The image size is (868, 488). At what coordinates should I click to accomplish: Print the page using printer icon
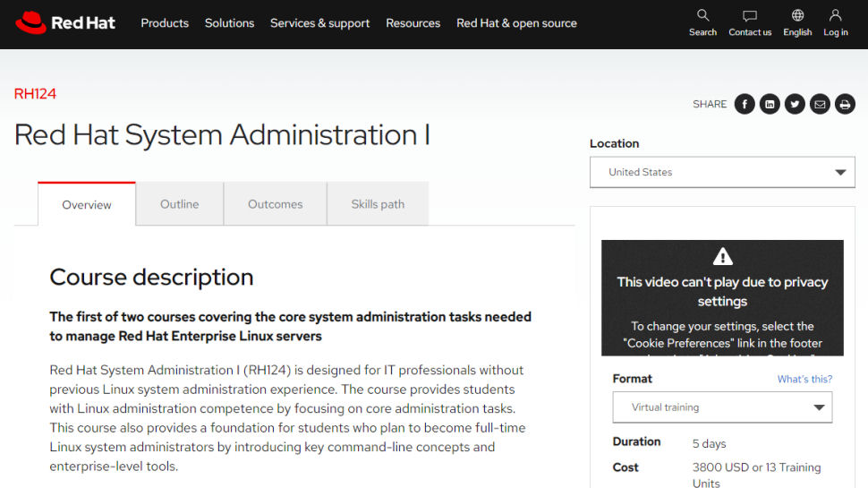point(845,104)
